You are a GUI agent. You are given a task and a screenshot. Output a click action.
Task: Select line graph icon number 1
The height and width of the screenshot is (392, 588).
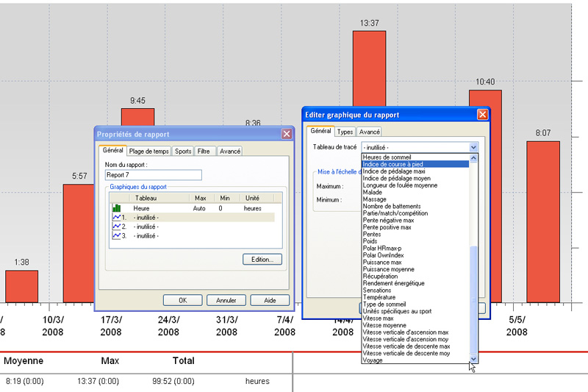click(116, 218)
